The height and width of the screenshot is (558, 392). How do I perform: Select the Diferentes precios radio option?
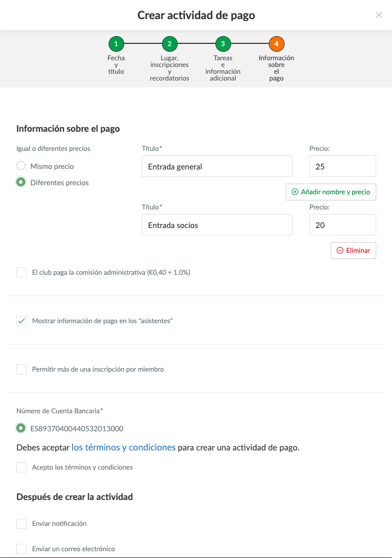[21, 182]
